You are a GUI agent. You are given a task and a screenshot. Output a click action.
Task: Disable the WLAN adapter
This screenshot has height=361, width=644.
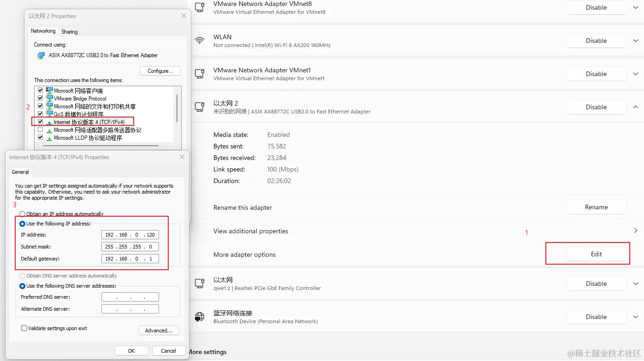pyautogui.click(x=597, y=41)
